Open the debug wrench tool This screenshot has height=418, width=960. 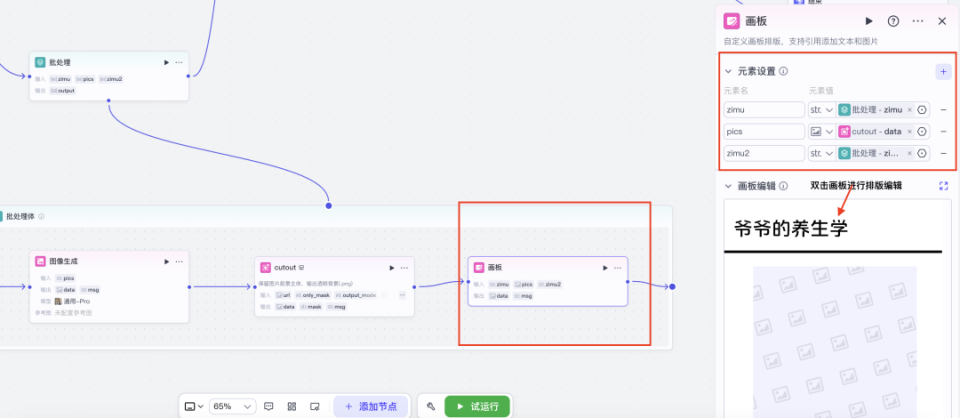pyautogui.click(x=431, y=406)
